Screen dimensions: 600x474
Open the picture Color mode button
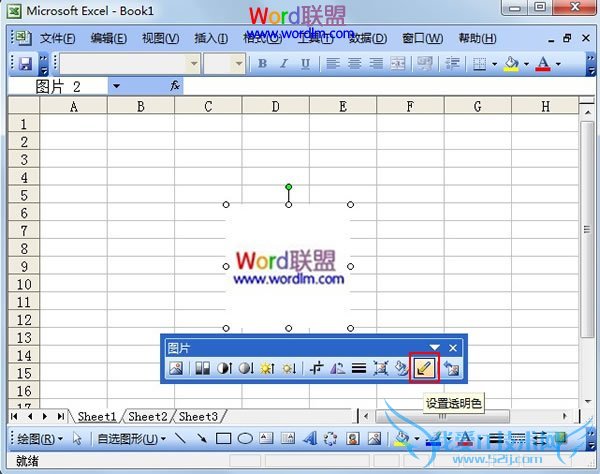[x=202, y=368]
